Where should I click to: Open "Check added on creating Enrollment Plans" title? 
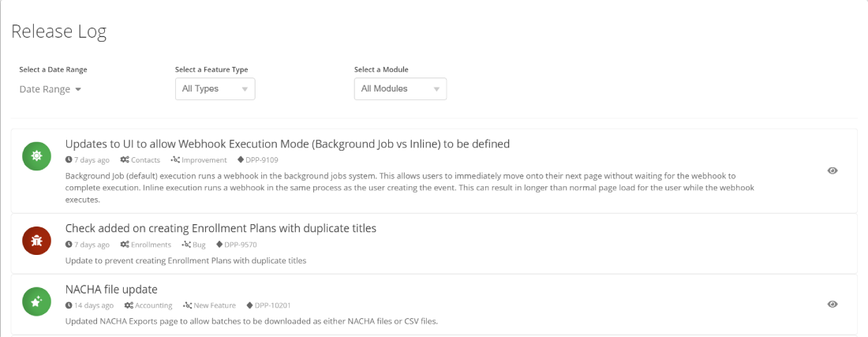pos(221,228)
